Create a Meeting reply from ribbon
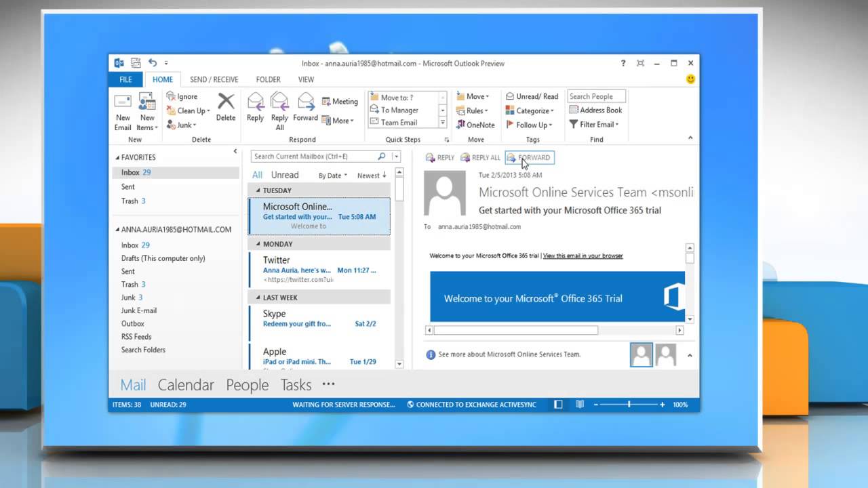This screenshot has height=488, width=868. pyautogui.click(x=340, y=102)
